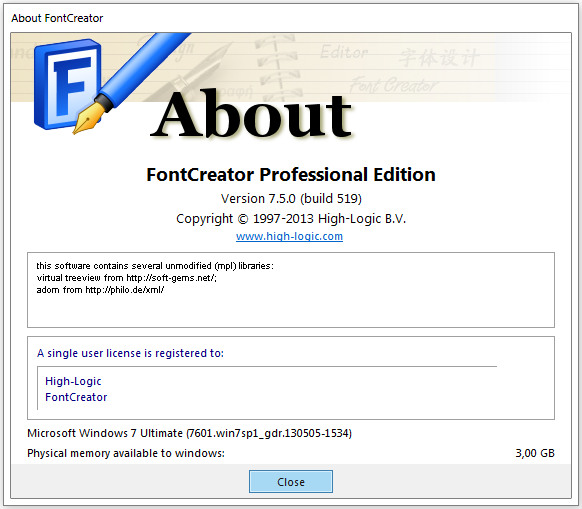Screen dimensions: 582x509
Task: Click the '3,00 GB' memory value
Action: click(x=535, y=453)
